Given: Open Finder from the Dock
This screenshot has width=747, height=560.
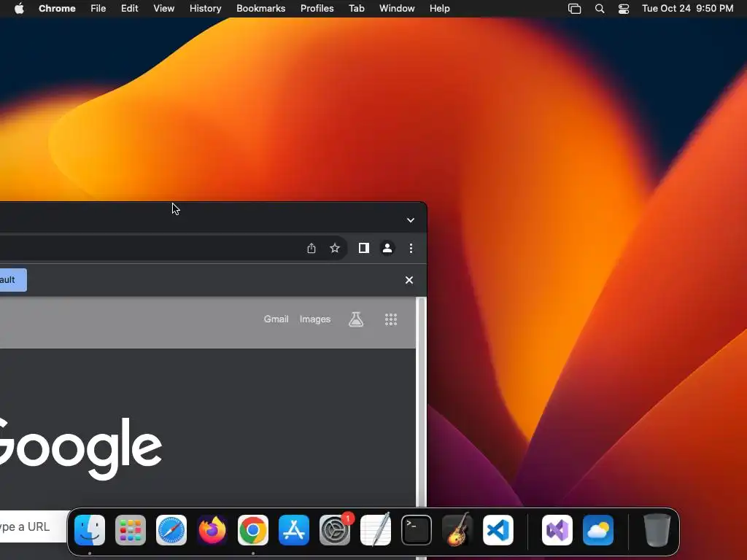Looking at the screenshot, I should (90, 530).
